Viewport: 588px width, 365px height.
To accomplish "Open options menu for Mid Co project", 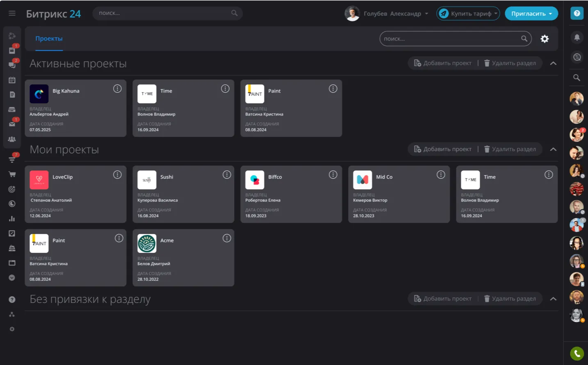I will (441, 175).
